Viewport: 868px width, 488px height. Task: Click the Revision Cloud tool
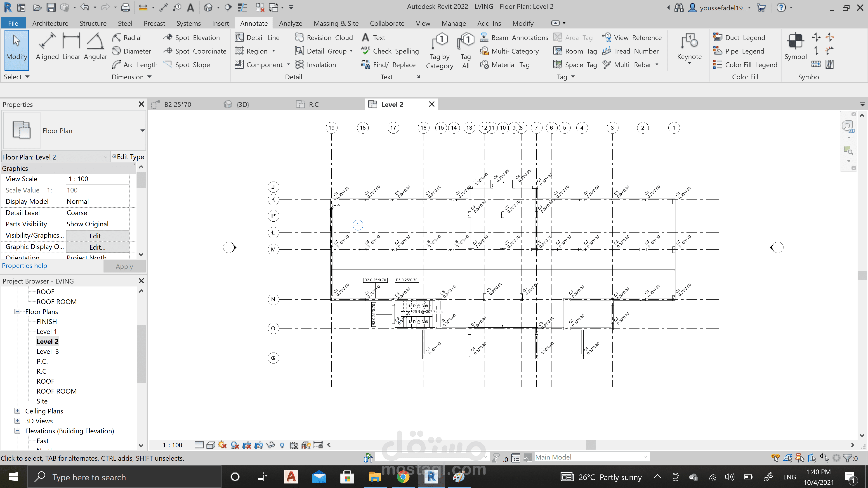323,37
